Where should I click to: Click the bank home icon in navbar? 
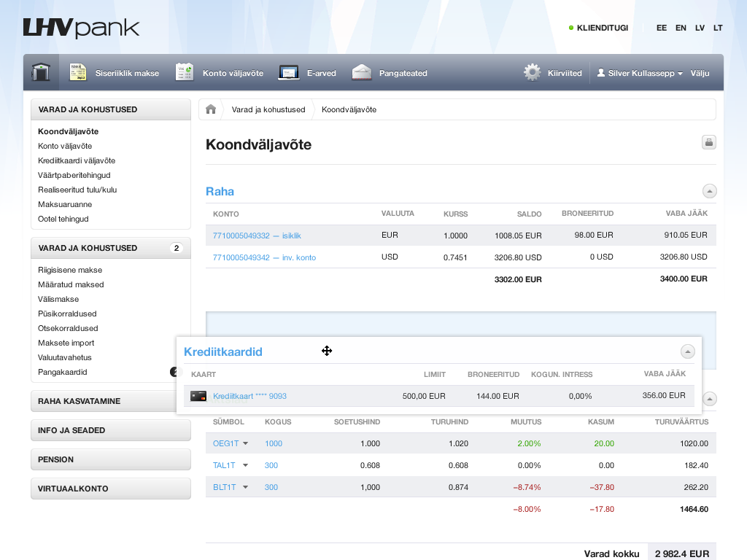tap(41, 73)
